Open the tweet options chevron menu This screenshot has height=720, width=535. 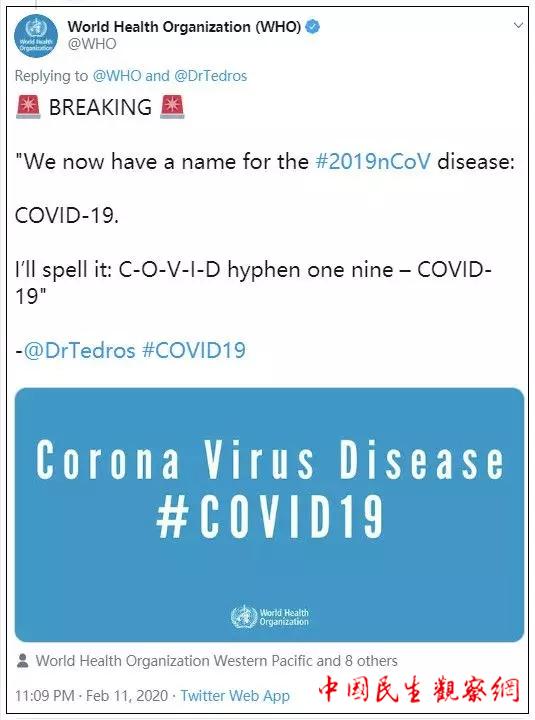click(518, 25)
